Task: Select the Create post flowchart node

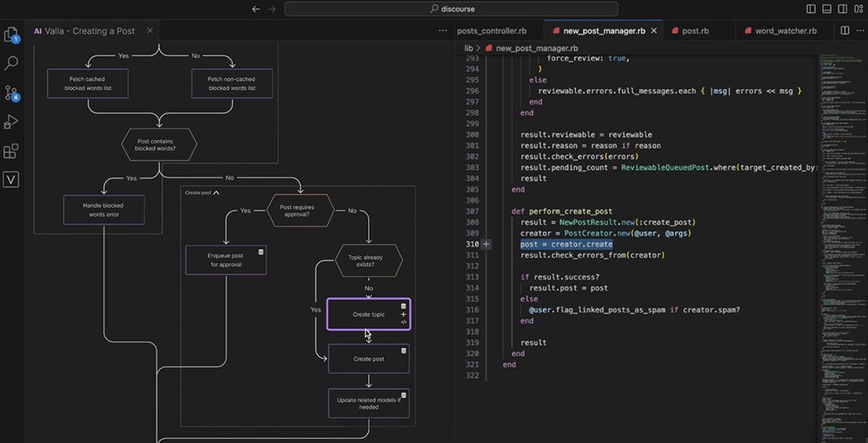Action: click(369, 359)
